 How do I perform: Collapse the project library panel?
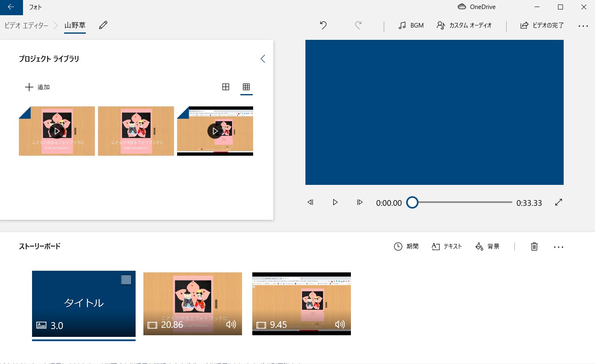click(263, 59)
